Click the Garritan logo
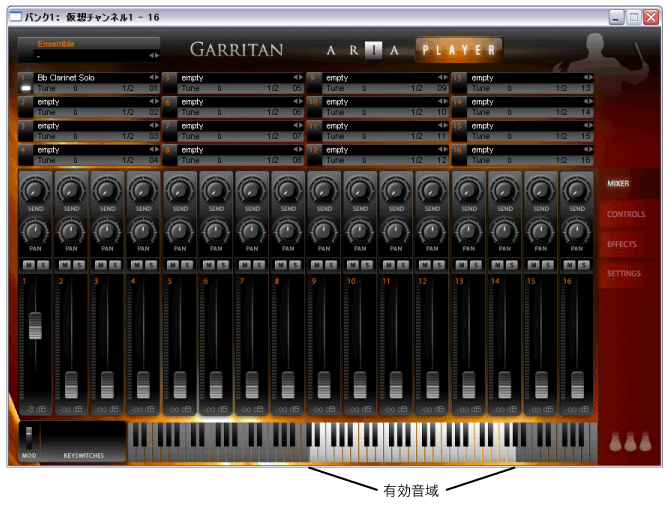The height and width of the screenshot is (505, 666). [x=237, y=50]
